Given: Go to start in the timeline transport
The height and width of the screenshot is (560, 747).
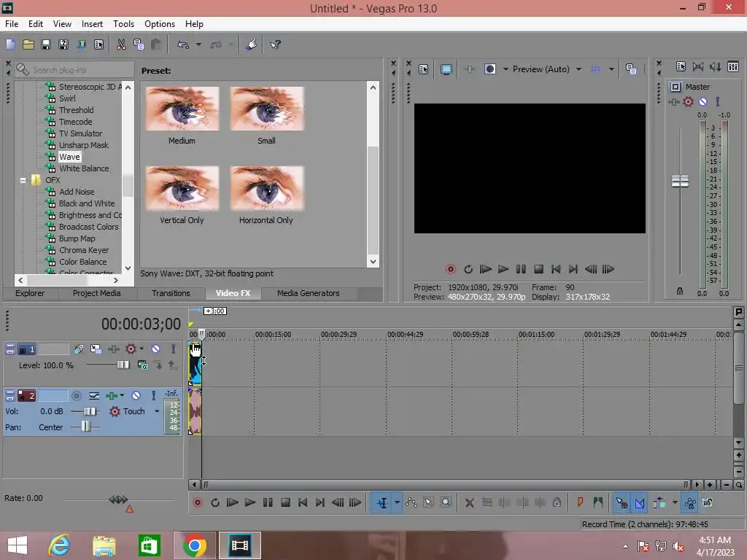Looking at the screenshot, I should point(303,502).
